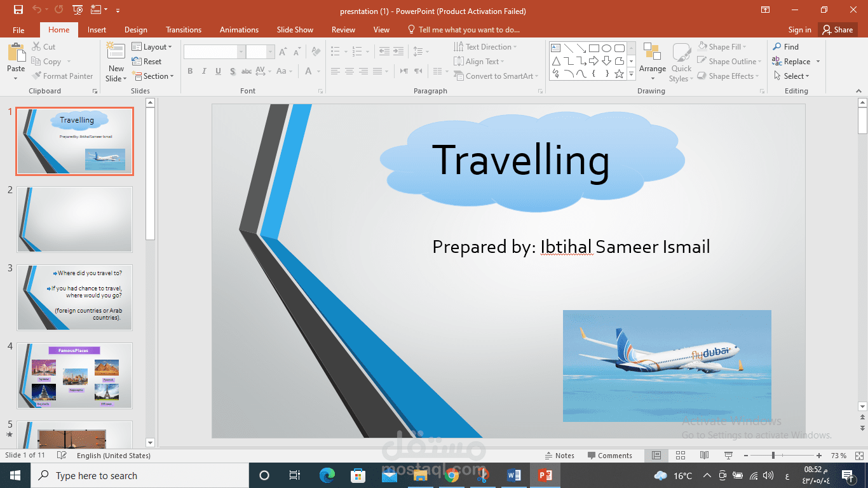Select slide 3 thumbnail with travel questions
Viewport: 868px width, 488px height.
(x=75, y=297)
